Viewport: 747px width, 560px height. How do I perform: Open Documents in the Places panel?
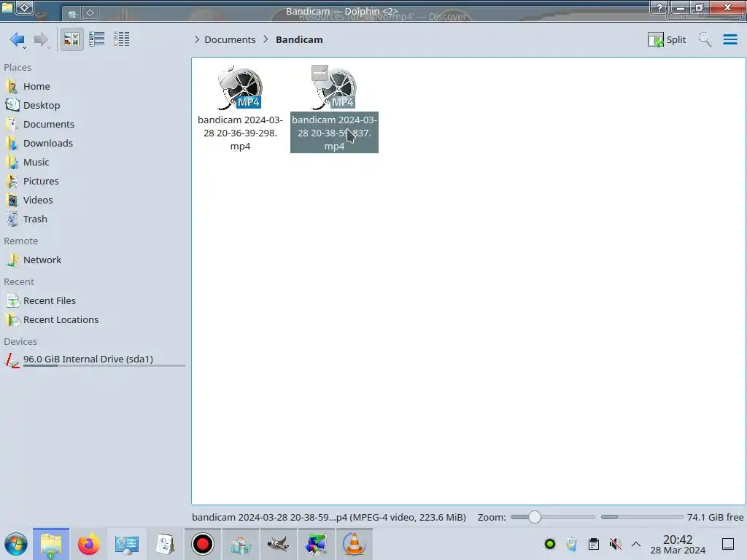[49, 124]
